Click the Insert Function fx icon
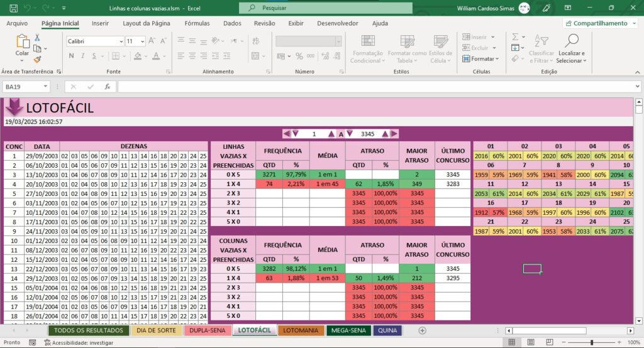Image resolution: width=644 pixels, height=348 pixels. click(107, 87)
